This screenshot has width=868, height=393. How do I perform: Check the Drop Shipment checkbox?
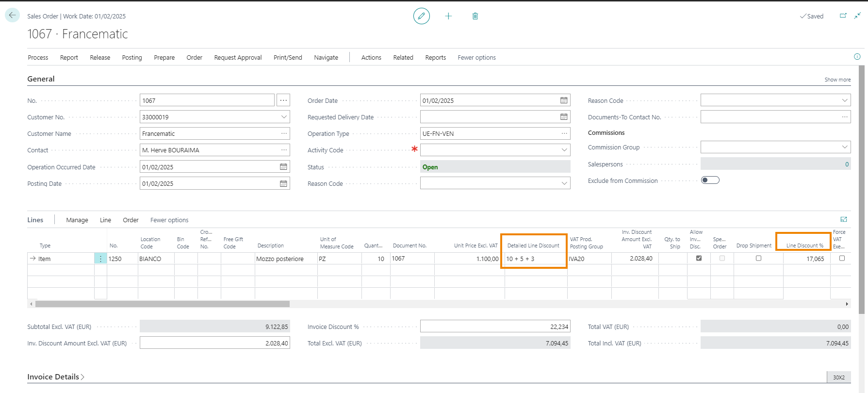(x=758, y=258)
